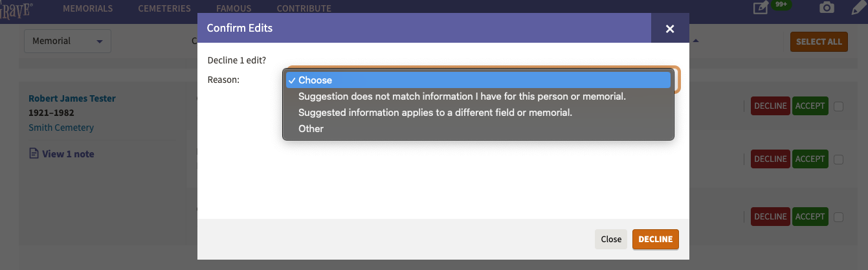Open the Memorials menu
The width and height of the screenshot is (868, 270).
[88, 8]
